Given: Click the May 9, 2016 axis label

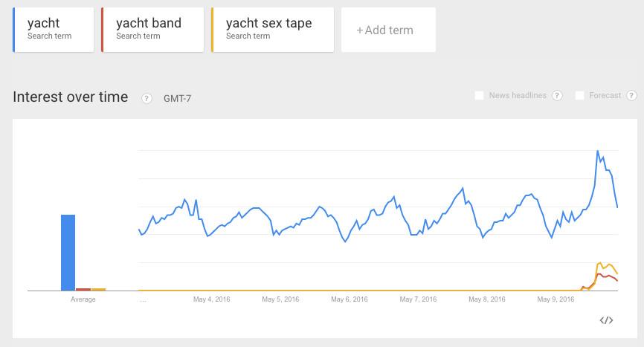Looking at the screenshot, I should (557, 299).
